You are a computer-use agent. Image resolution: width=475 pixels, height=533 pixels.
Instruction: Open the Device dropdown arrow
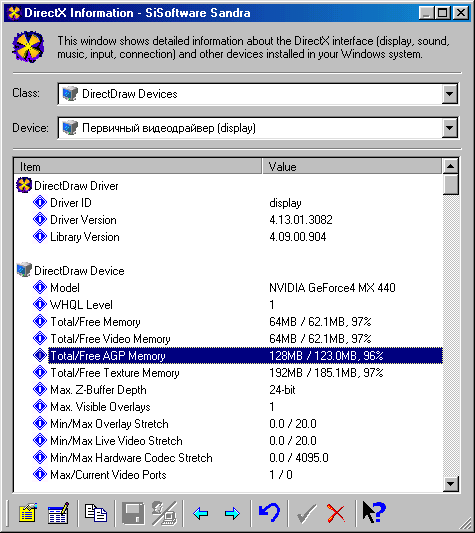pos(449,128)
